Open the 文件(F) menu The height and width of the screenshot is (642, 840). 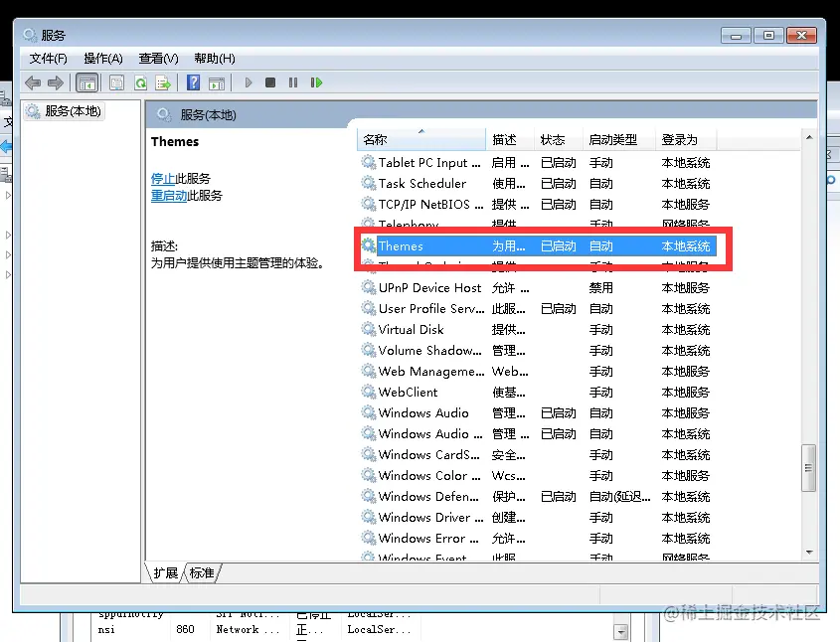pos(49,59)
